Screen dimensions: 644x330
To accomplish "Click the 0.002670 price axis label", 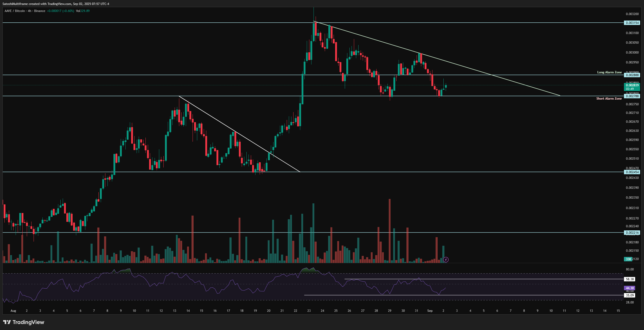I will point(632,122).
